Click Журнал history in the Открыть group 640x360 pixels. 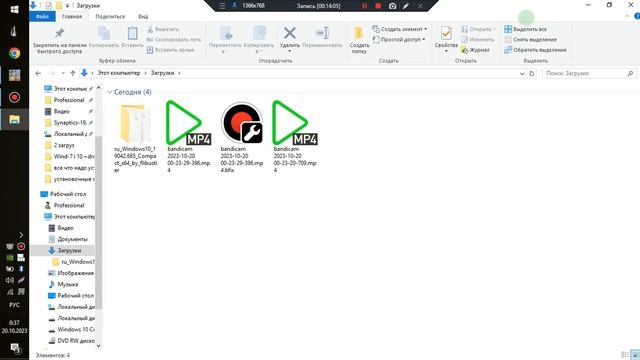point(475,50)
